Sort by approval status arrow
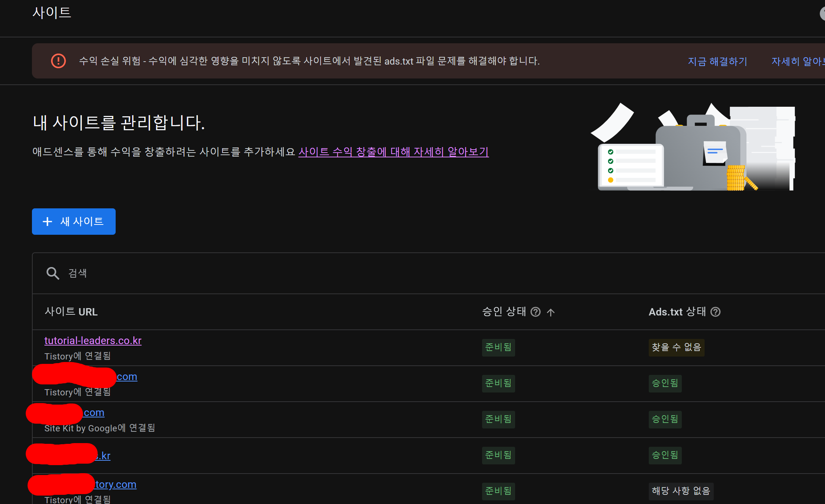 [550, 312]
